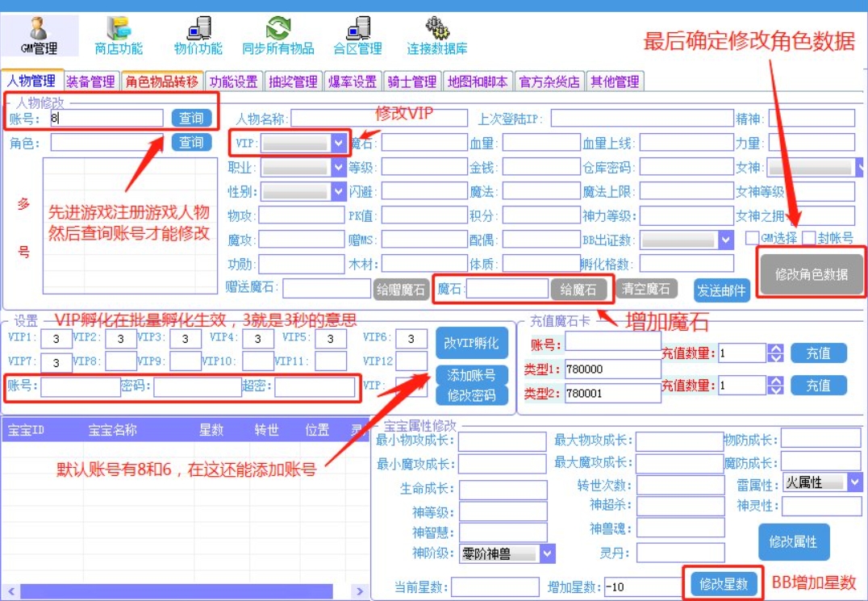This screenshot has width=868, height=601.
Task: Open the GM管理 toolbar icon
Action: (x=39, y=30)
